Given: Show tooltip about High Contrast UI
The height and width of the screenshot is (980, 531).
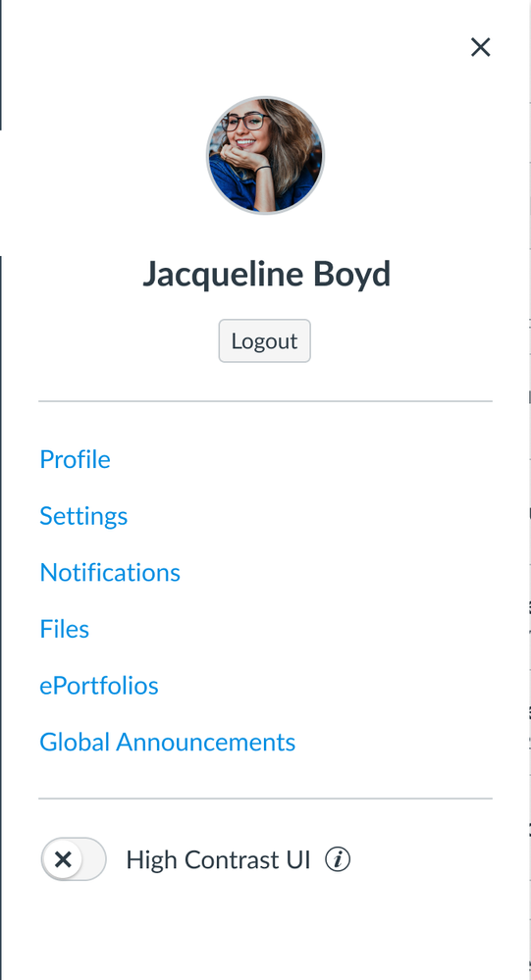Looking at the screenshot, I should pyautogui.click(x=338, y=859).
